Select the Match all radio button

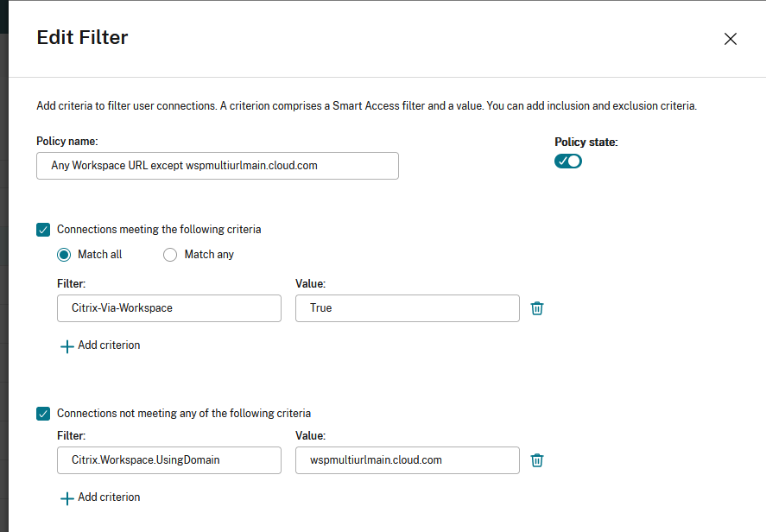(64, 255)
